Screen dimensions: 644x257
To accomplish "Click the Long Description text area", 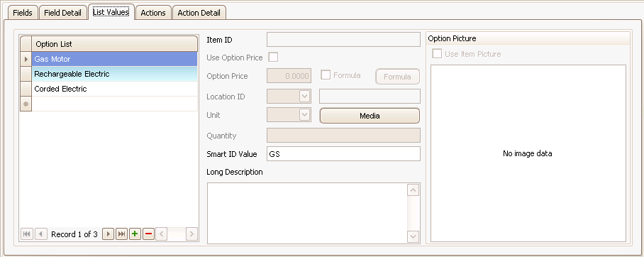I will tap(307, 213).
